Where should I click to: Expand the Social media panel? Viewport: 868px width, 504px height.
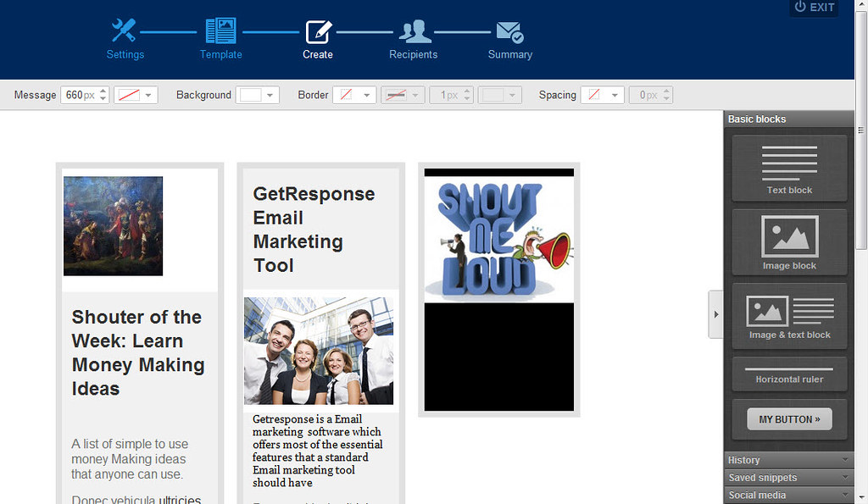pyautogui.click(x=789, y=496)
